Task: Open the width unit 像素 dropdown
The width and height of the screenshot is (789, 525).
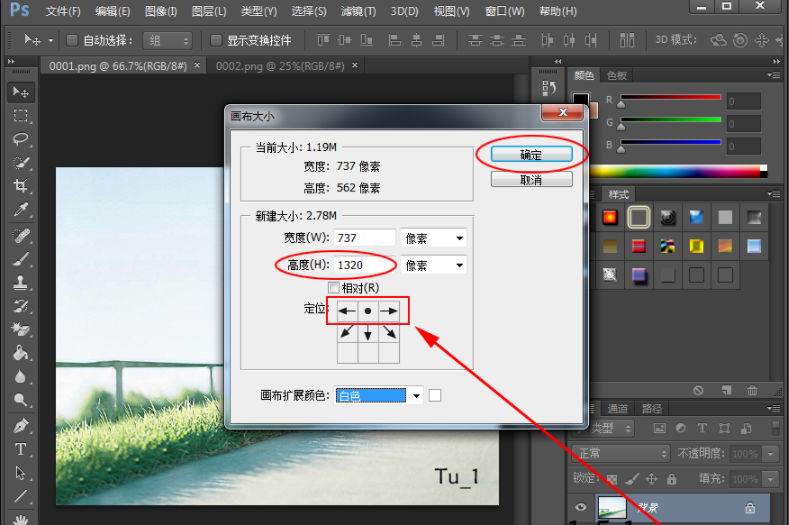Action: pyautogui.click(x=433, y=238)
